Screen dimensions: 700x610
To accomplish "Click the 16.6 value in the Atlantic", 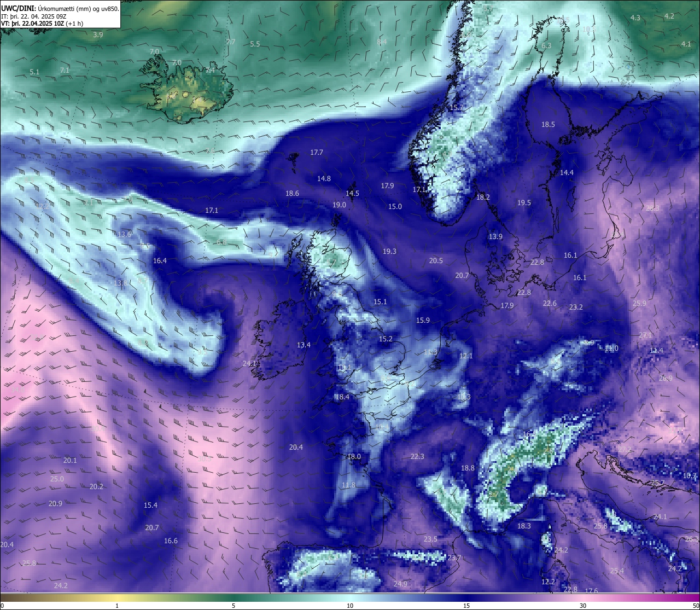I will pos(171,541).
